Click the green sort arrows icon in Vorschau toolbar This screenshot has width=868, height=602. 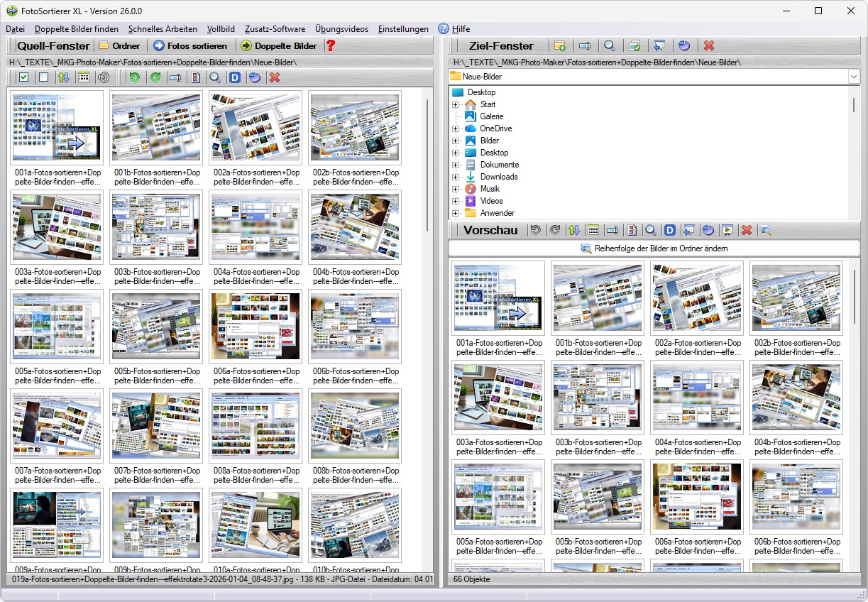pyautogui.click(x=574, y=230)
